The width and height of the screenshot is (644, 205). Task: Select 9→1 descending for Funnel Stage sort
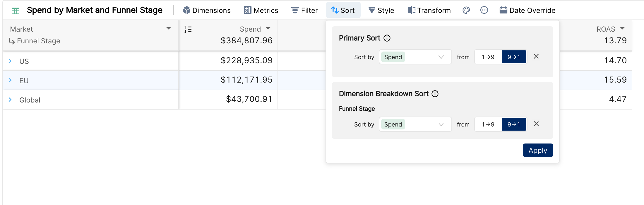click(x=514, y=124)
